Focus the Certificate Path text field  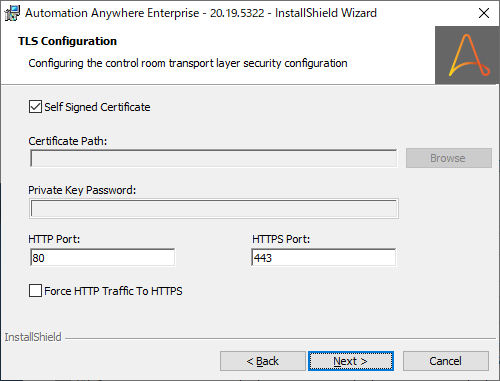[214, 158]
